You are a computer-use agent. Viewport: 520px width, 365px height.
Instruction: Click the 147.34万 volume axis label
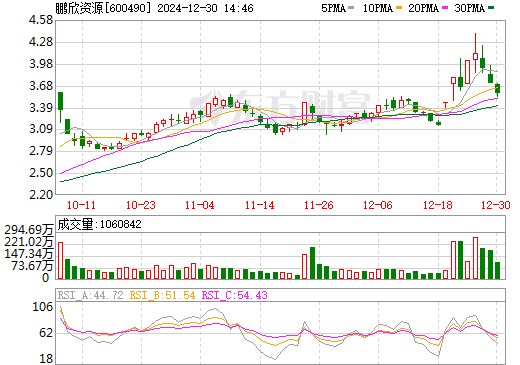click(29, 254)
